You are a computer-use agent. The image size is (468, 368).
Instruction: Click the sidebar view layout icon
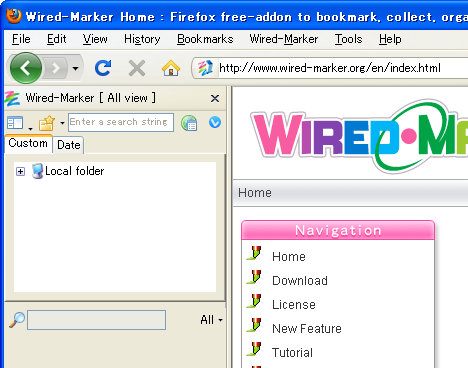click(15, 123)
